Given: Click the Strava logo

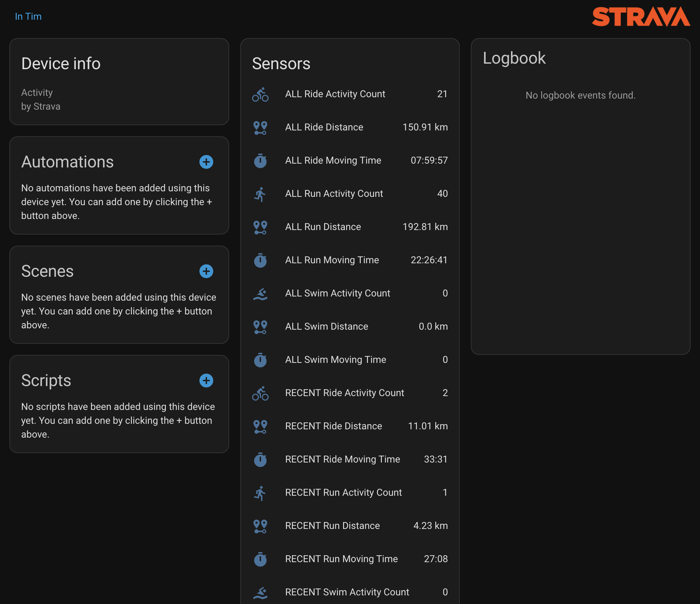Looking at the screenshot, I should click(x=640, y=17).
